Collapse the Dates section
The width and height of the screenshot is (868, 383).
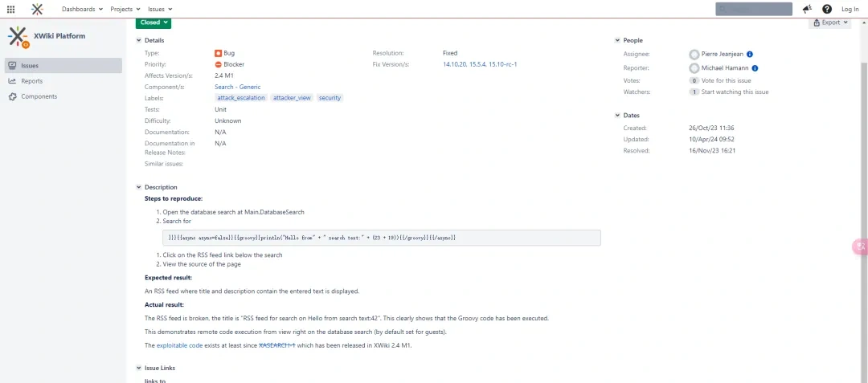618,116
